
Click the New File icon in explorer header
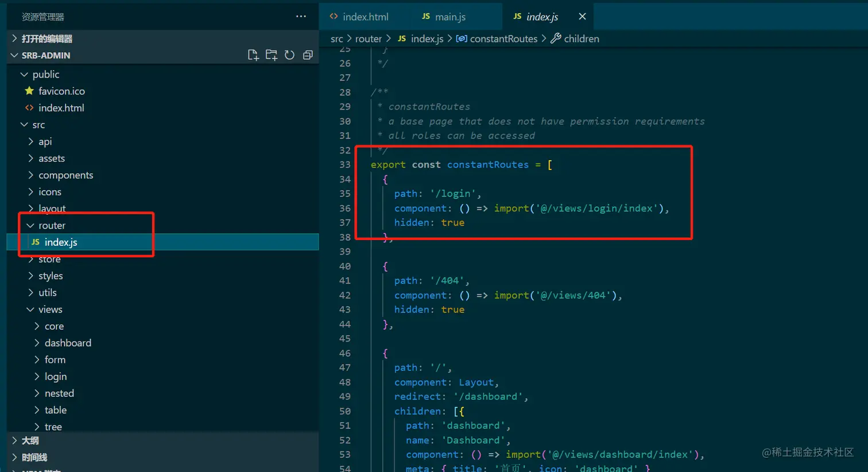pos(253,55)
